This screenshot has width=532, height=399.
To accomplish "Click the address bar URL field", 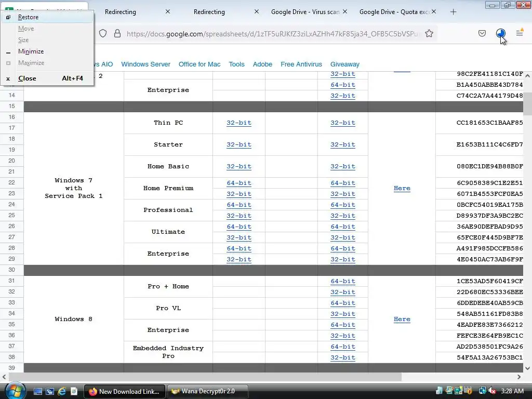I will pos(273,34).
